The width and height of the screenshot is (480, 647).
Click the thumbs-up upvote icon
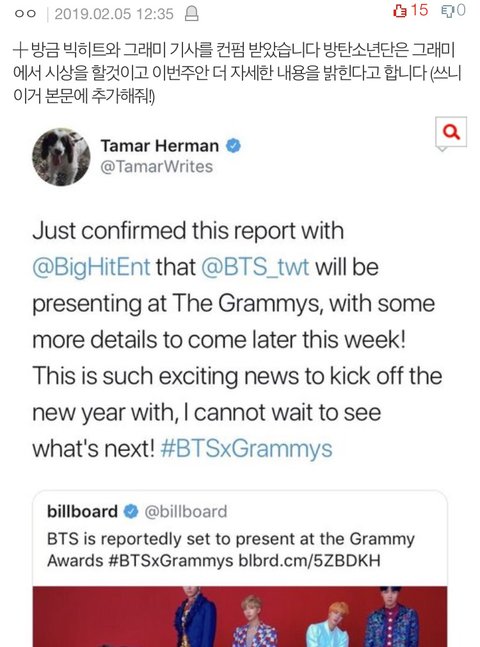pyautogui.click(x=400, y=11)
